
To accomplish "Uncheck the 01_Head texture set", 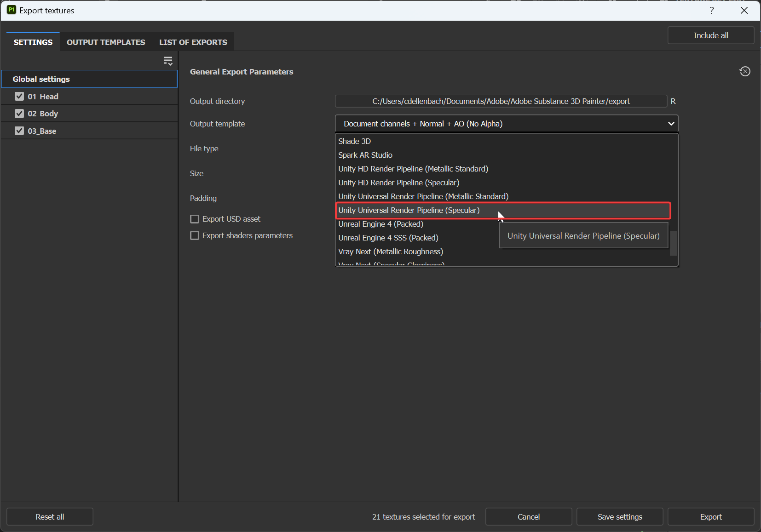I will coord(19,96).
